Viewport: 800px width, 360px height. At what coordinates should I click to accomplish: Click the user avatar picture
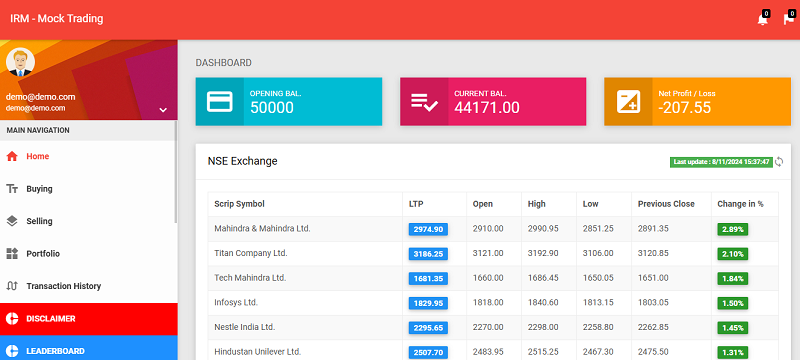[20, 62]
